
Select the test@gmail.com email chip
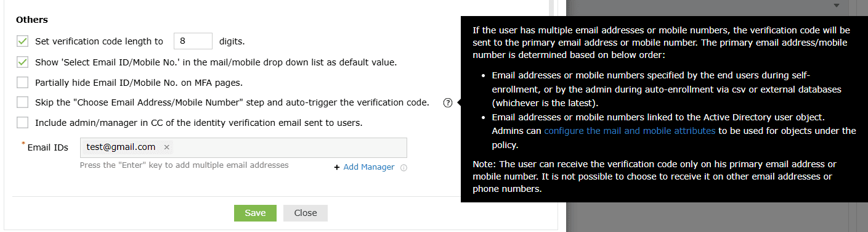tap(121, 147)
